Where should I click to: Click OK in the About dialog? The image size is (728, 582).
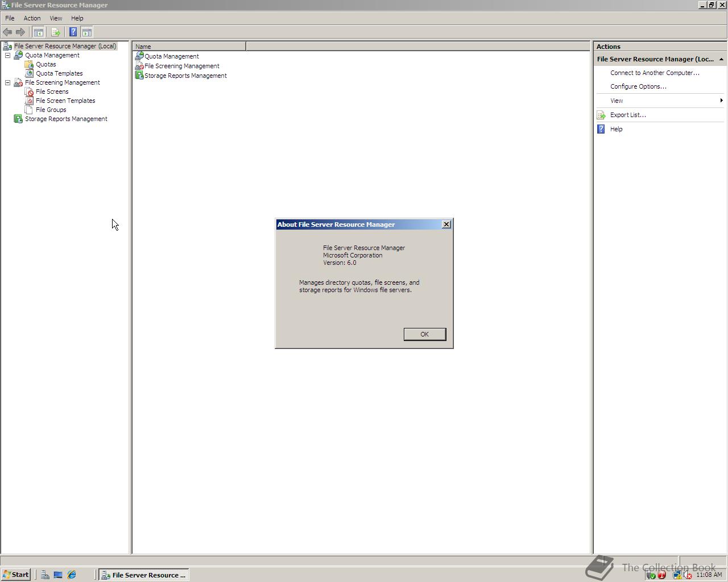(425, 334)
